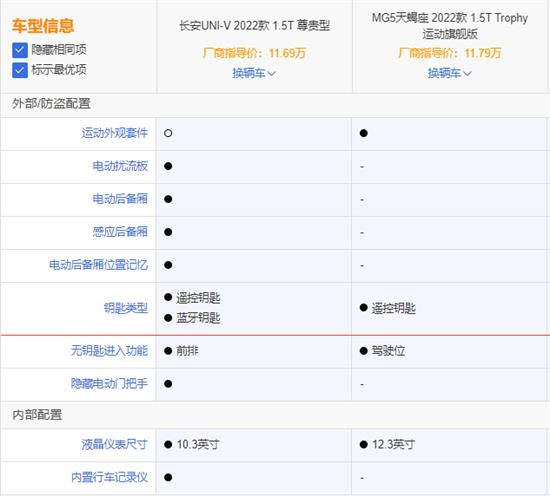Open the 电动扰流板 feature link
The image size is (550, 496).
pyautogui.click(x=120, y=166)
